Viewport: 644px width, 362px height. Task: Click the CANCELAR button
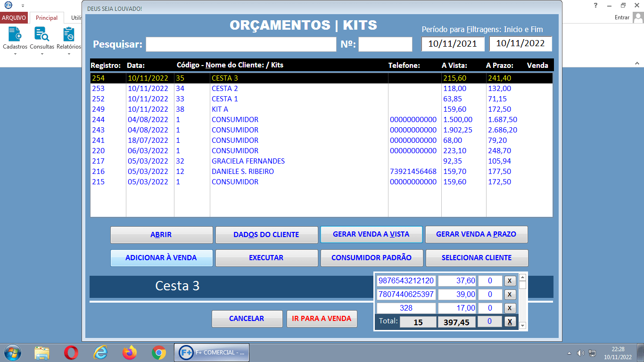[247, 319]
